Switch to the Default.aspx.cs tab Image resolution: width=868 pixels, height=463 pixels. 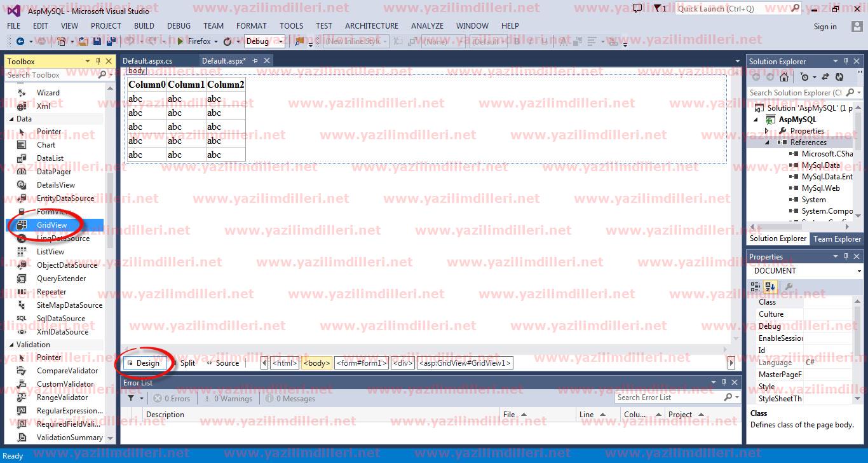(147, 61)
